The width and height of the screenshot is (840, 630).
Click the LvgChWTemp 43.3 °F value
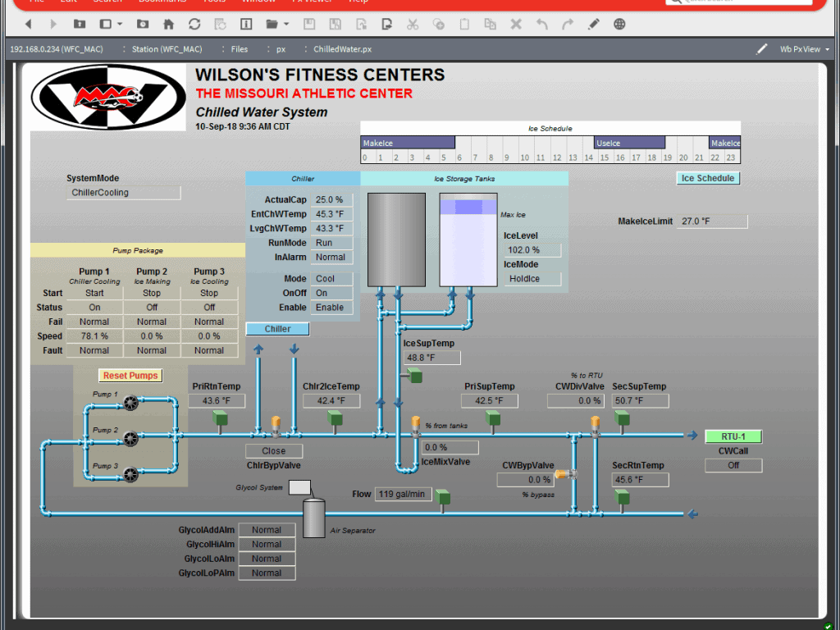point(331,229)
